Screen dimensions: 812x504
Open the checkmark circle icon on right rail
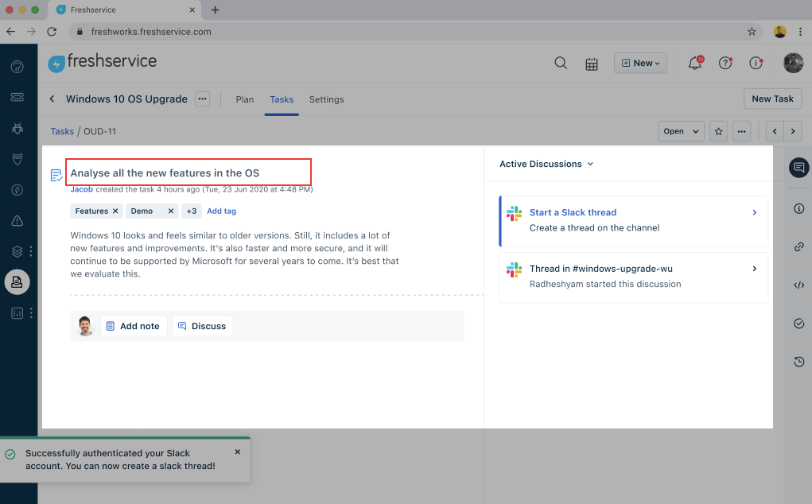tap(799, 324)
